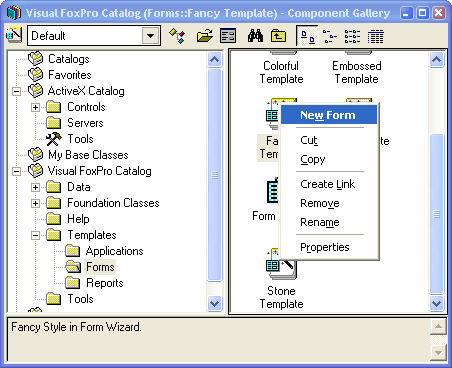Select the Controls tree label
This screenshot has width=452, height=368.
tap(86, 107)
